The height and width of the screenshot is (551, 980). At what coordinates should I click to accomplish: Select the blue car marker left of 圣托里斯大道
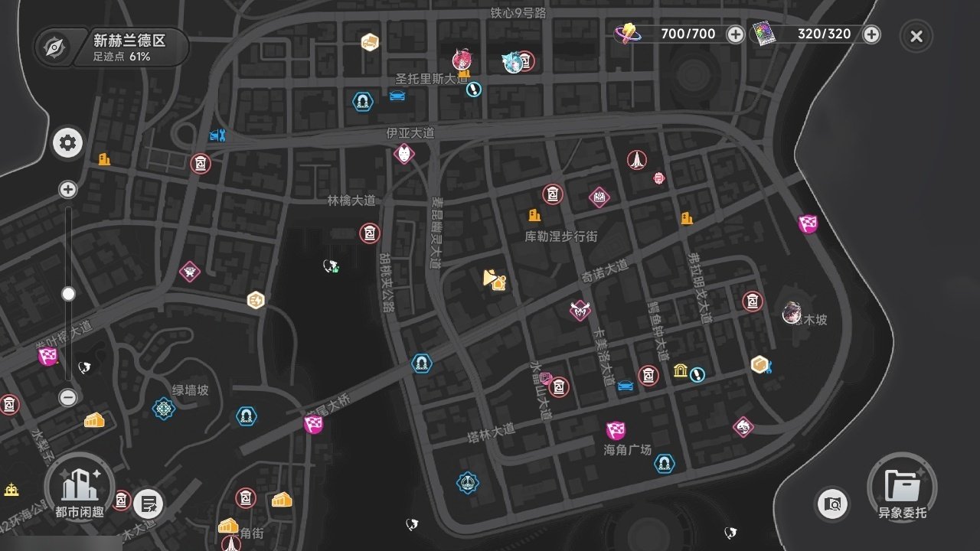click(x=397, y=96)
